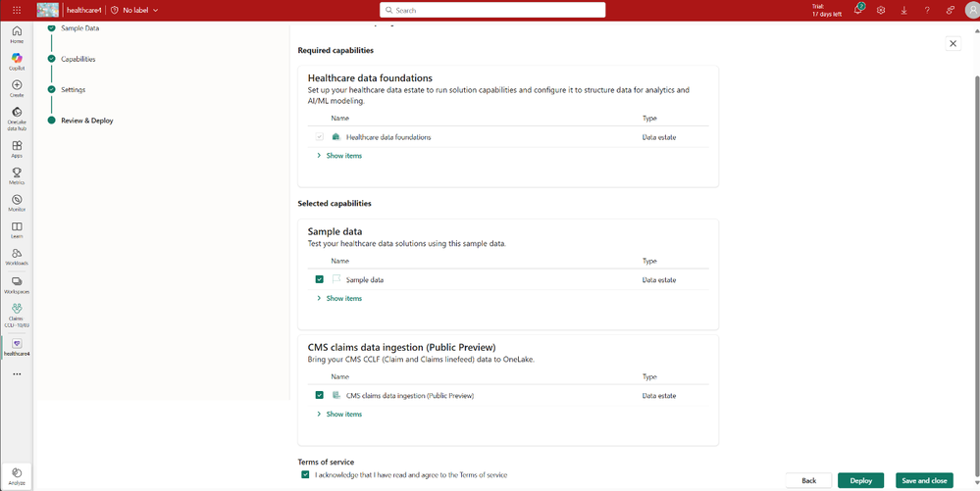Uncheck CMS claims data ingestion checkbox

320,395
